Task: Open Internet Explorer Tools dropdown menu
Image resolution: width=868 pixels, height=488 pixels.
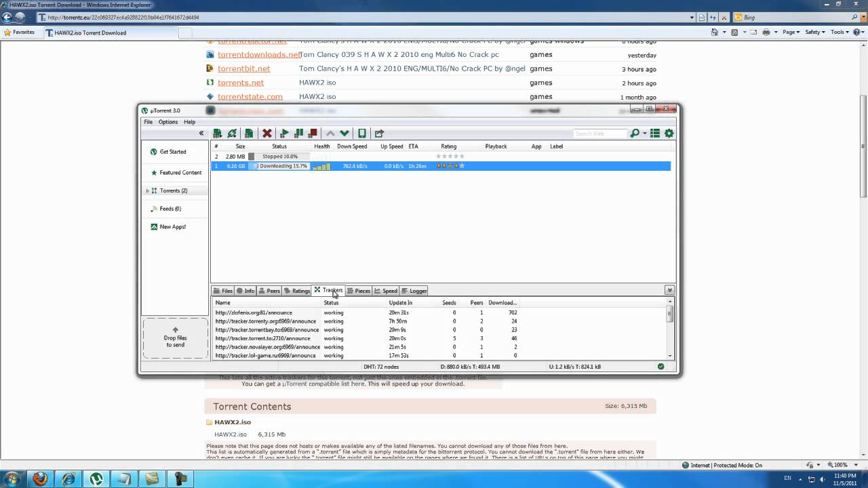Action: pos(839,32)
